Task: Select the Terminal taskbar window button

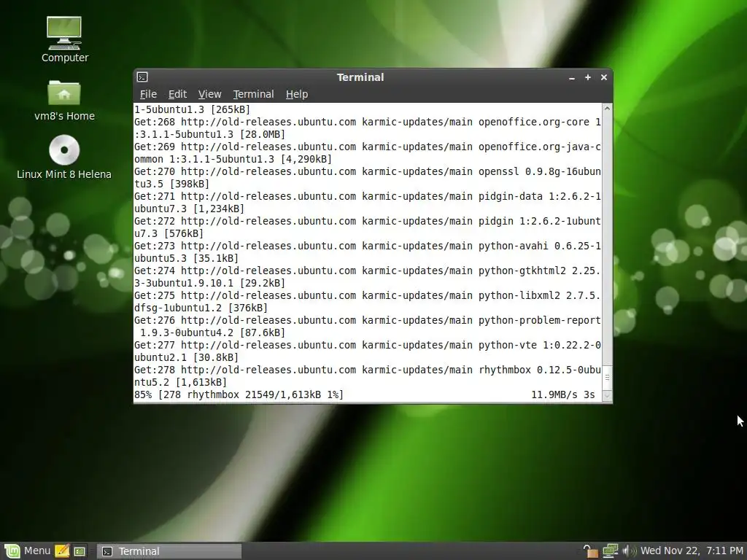Action: [169, 551]
